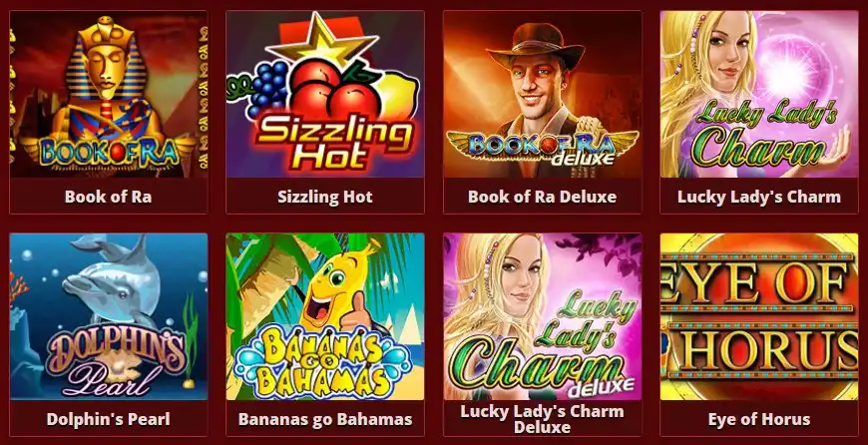Open Lucky Lady's Charm Deluxe artwork
This screenshot has height=445, width=868.
point(542,316)
